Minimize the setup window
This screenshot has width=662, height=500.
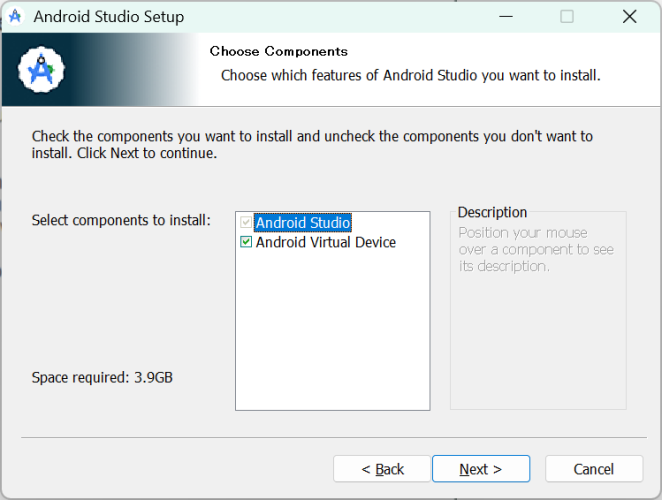point(505,17)
